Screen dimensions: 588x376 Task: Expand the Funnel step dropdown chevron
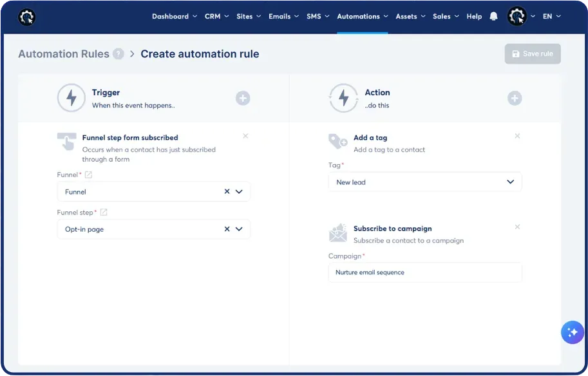239,229
